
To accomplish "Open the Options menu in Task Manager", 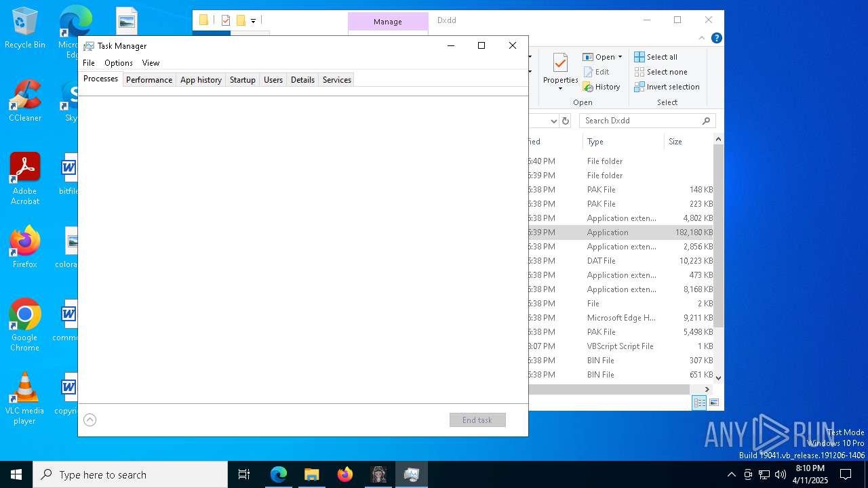I will tap(119, 62).
